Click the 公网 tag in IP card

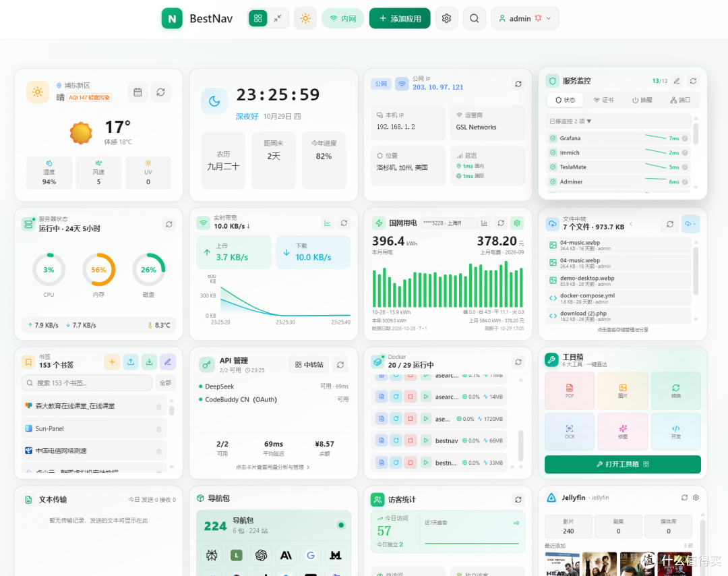(x=381, y=84)
